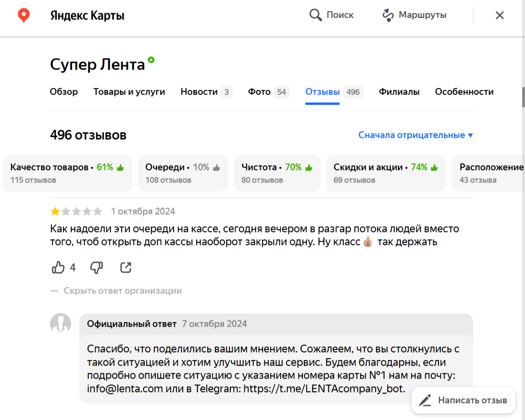Filter reviews by Качество товаров
Viewport: 525px width, 420px height.
click(67, 173)
